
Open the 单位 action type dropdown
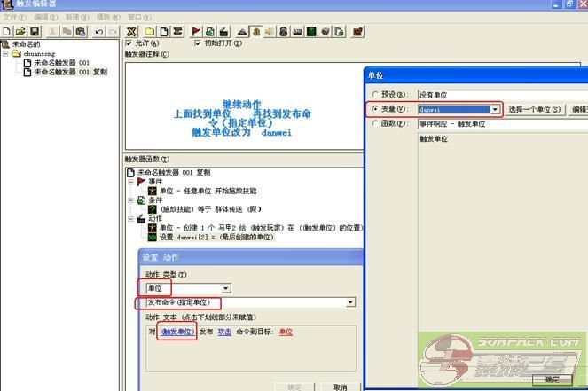point(226,288)
